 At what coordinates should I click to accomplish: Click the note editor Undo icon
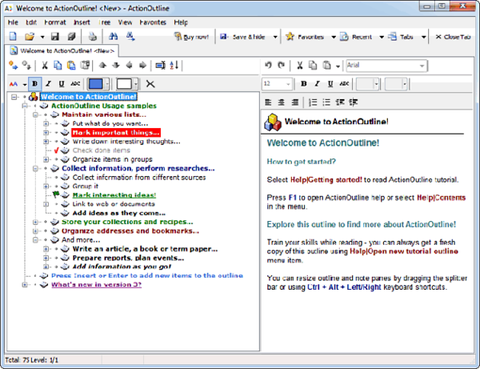pyautogui.click(x=268, y=65)
